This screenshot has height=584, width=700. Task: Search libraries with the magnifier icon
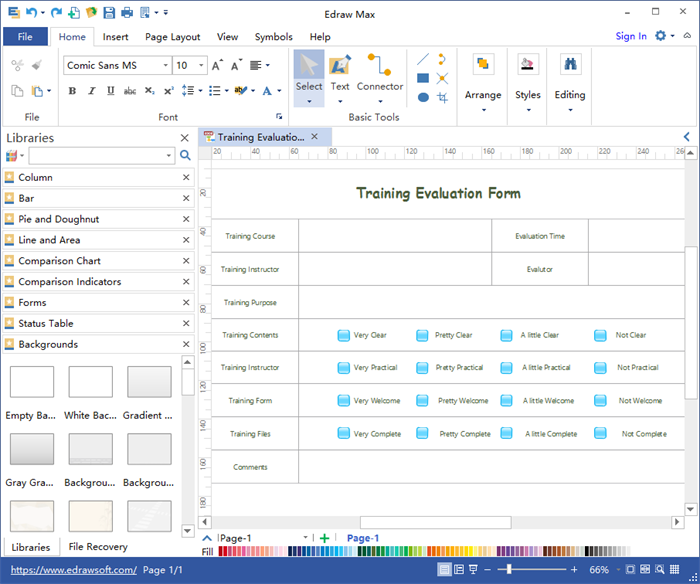tap(184, 156)
